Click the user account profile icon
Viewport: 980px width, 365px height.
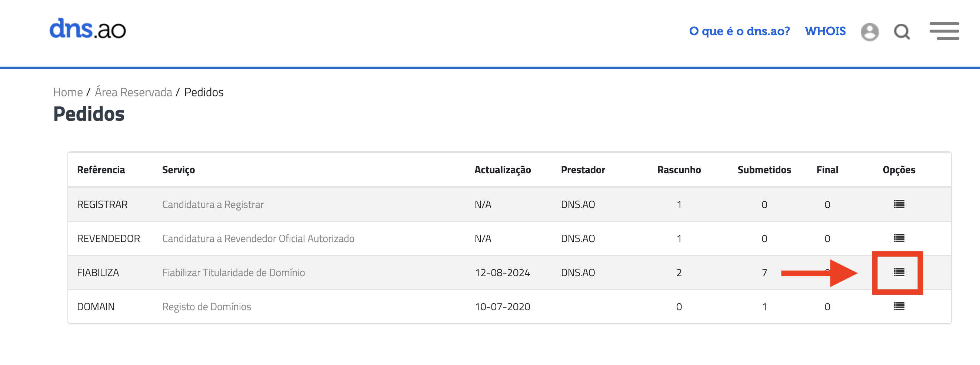pyautogui.click(x=870, y=31)
